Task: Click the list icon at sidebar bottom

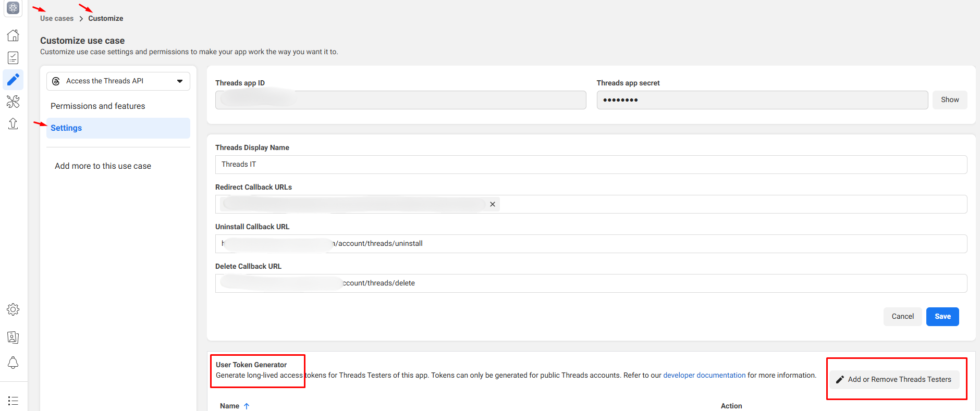Action: coord(13,401)
